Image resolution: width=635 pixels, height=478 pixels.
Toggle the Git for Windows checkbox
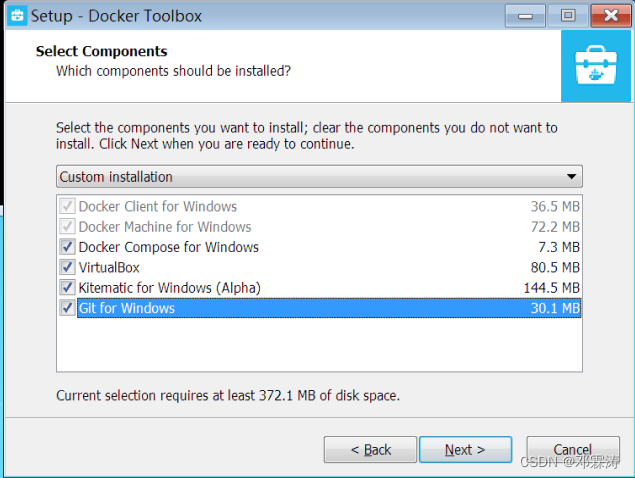click(67, 308)
